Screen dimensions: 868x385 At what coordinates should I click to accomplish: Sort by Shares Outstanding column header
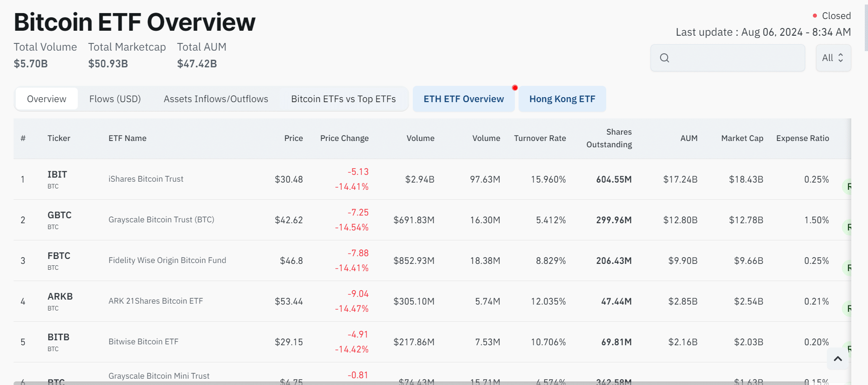(609, 138)
